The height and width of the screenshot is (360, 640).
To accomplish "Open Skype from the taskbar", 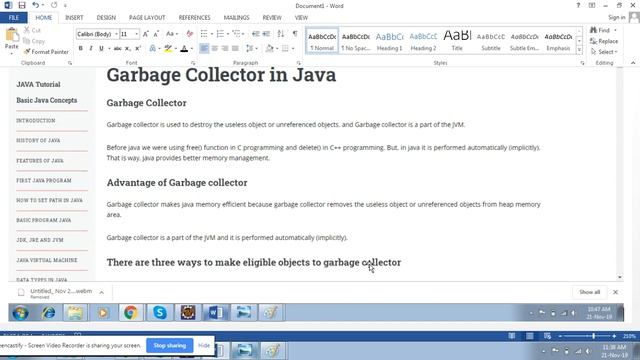I will coord(160,313).
